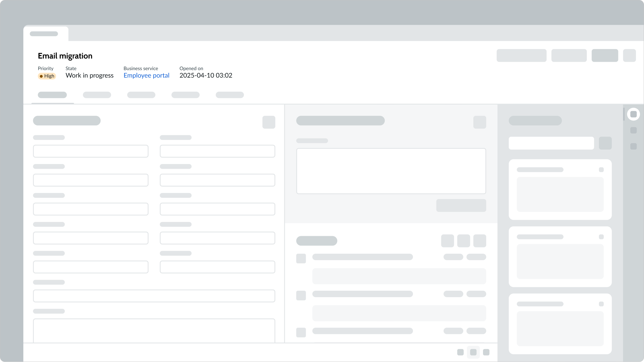
Task: Select the middle activity stream filter icon
Action: tap(464, 241)
